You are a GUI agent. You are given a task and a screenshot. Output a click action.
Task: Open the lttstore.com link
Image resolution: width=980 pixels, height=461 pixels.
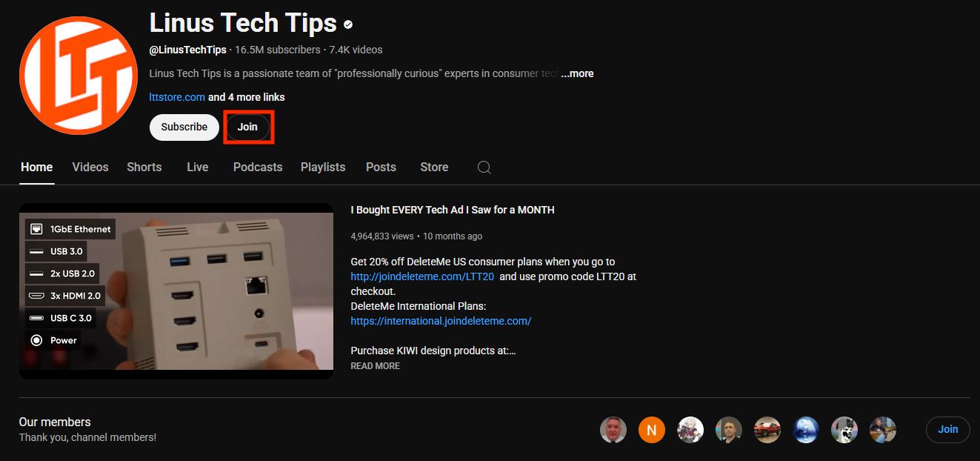coord(176,96)
